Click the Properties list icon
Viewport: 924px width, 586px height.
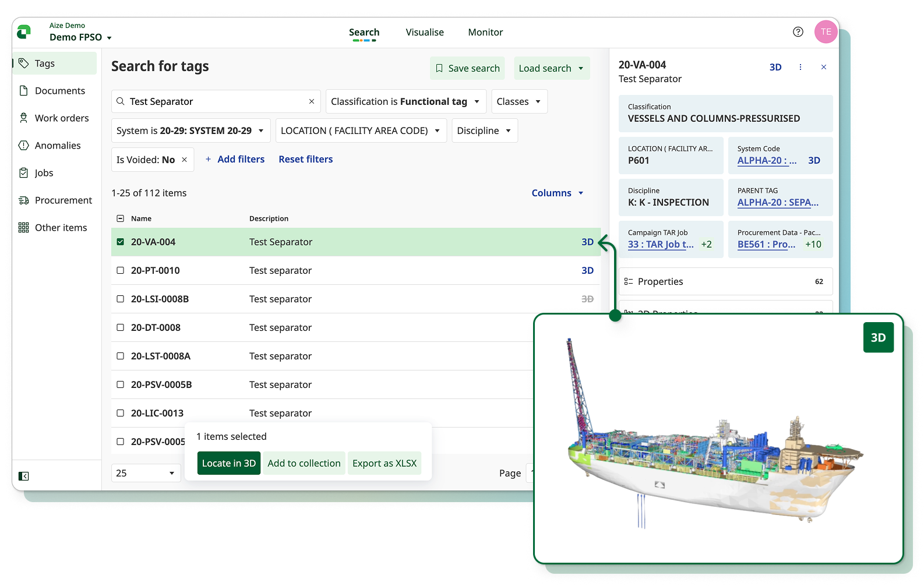(629, 281)
